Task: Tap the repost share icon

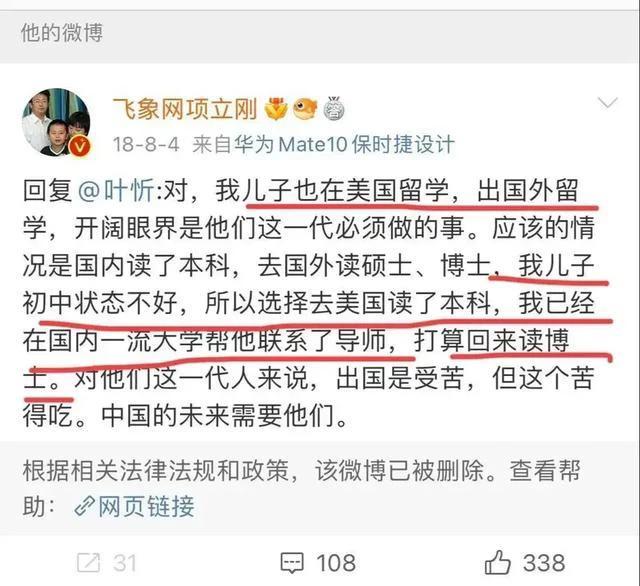Action: (x=89, y=563)
